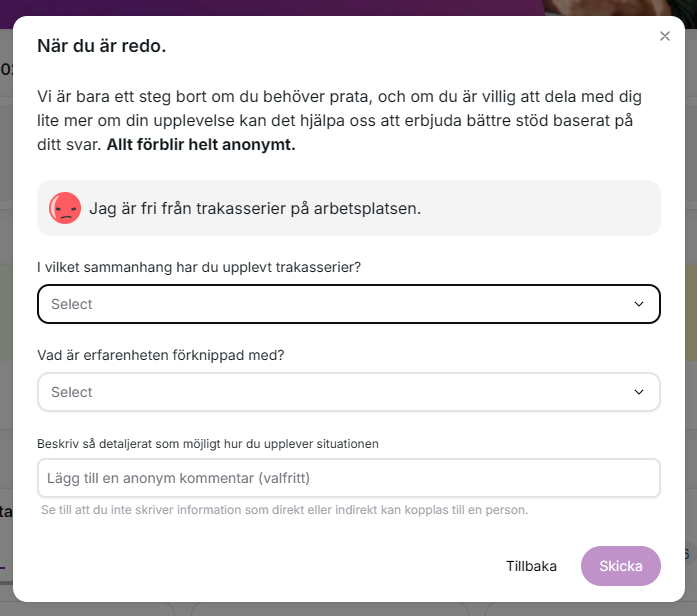Expand the 'Vad är erfarenheten förknippad med' dropdown
The image size is (697, 616).
(349, 392)
